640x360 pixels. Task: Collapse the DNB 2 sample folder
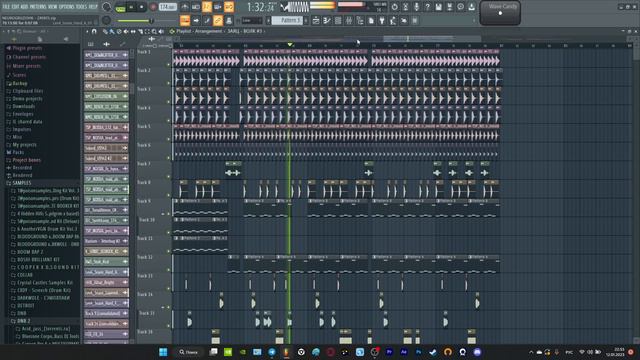click(x=23, y=321)
